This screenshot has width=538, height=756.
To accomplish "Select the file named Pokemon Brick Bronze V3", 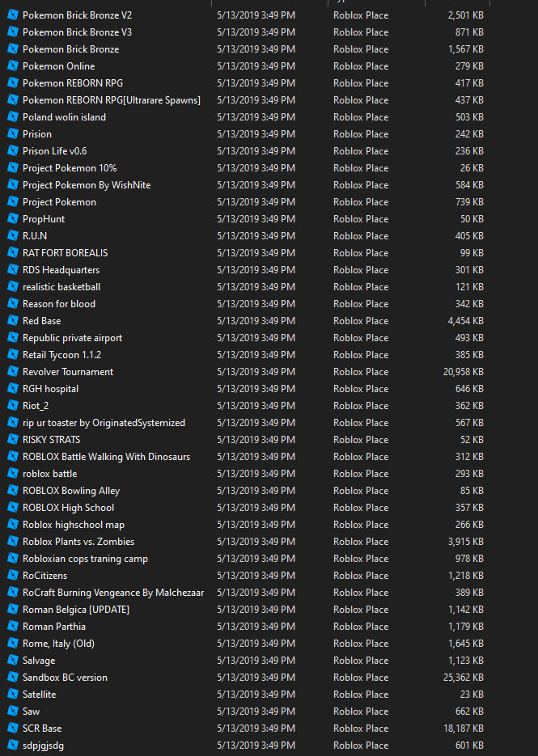I will pyautogui.click(x=77, y=32).
